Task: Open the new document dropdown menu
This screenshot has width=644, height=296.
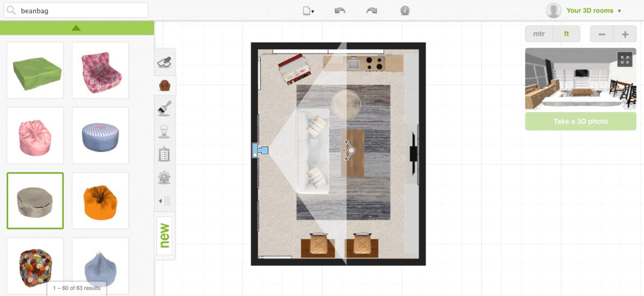Action: click(x=309, y=10)
